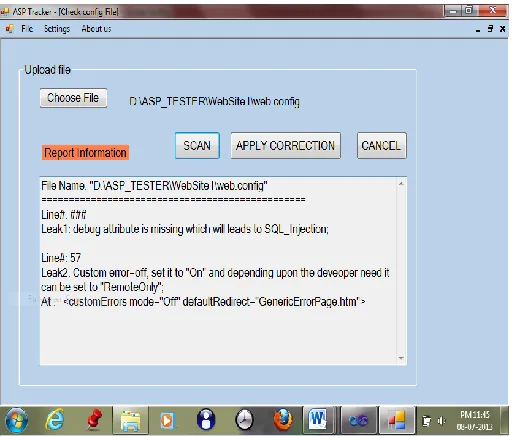This screenshot has height=436, width=512.
Task: Switch to Microsoft Word on taskbar
Action: click(x=318, y=420)
